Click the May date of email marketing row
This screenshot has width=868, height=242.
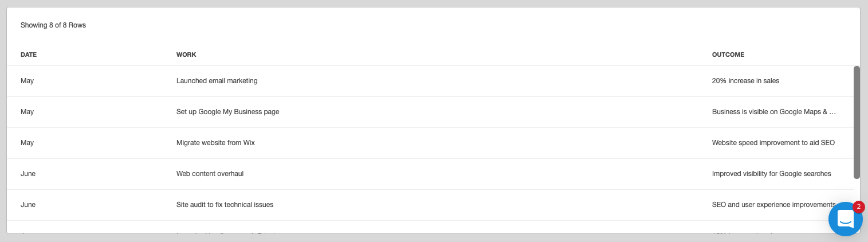click(x=27, y=81)
